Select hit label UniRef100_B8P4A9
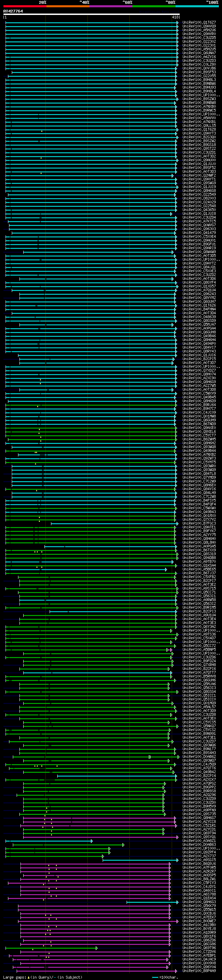 (199, 971)
